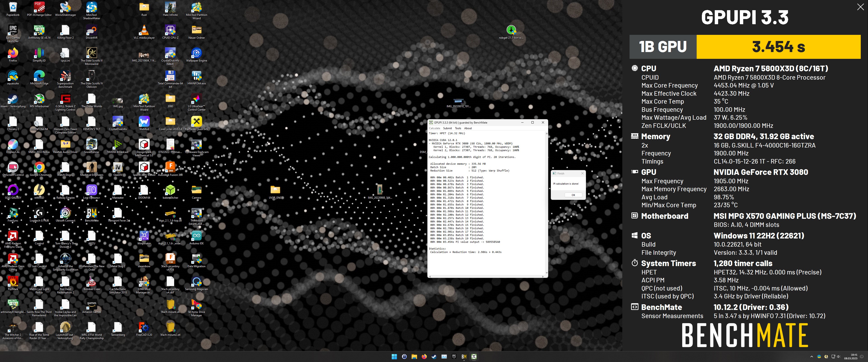Open Steam from the taskbar
This screenshot has height=362, width=868.
point(434,357)
